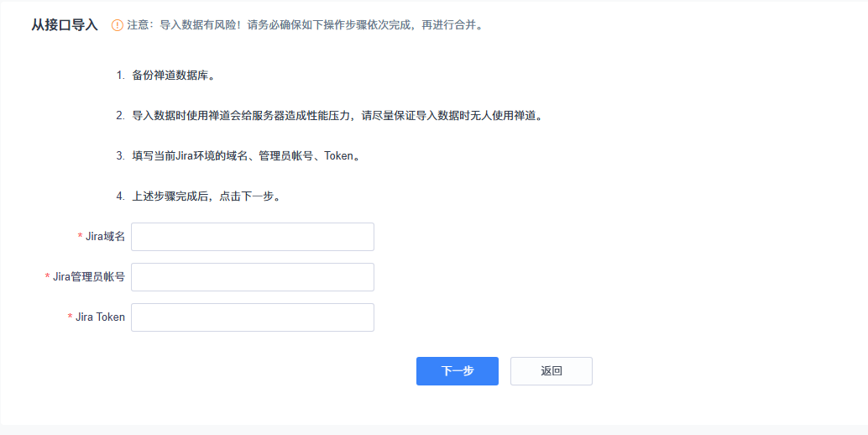Click the list number 4. marker
The width and height of the screenshot is (868, 435).
[120, 197]
